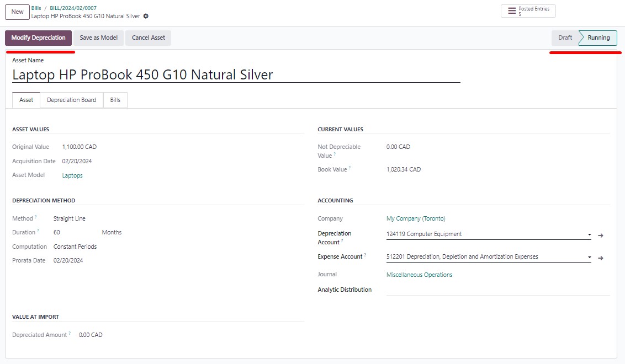Select book value 1,020.34 CAD

[x=404, y=170]
